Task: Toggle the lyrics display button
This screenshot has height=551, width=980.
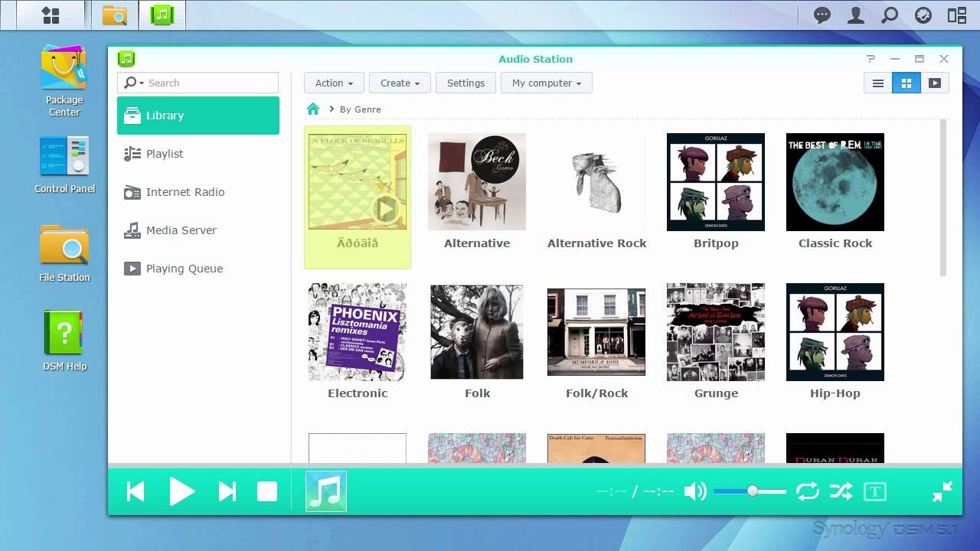Action: coord(874,491)
